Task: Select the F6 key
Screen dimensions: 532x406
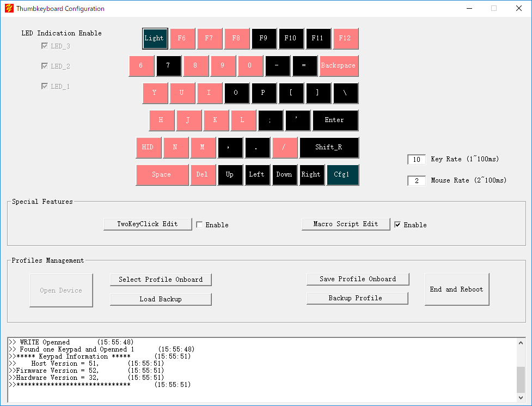Action: pos(182,38)
